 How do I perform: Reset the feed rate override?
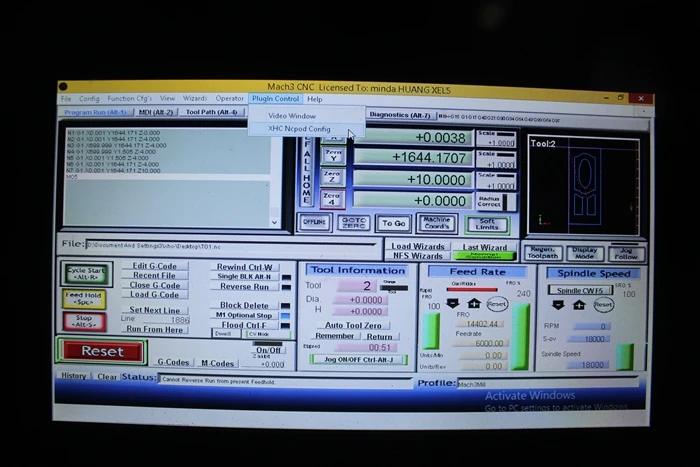pyautogui.click(x=496, y=304)
